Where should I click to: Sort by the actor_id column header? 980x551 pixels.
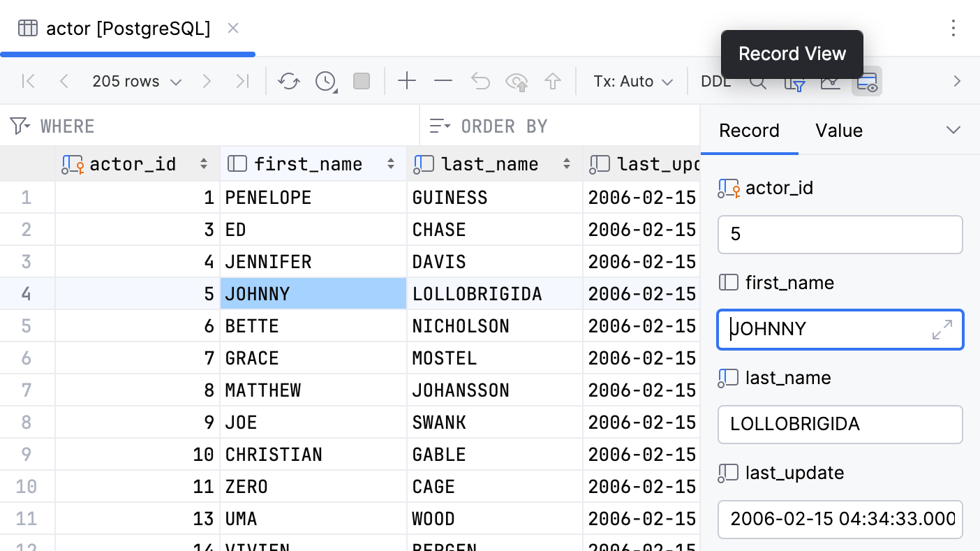133,164
